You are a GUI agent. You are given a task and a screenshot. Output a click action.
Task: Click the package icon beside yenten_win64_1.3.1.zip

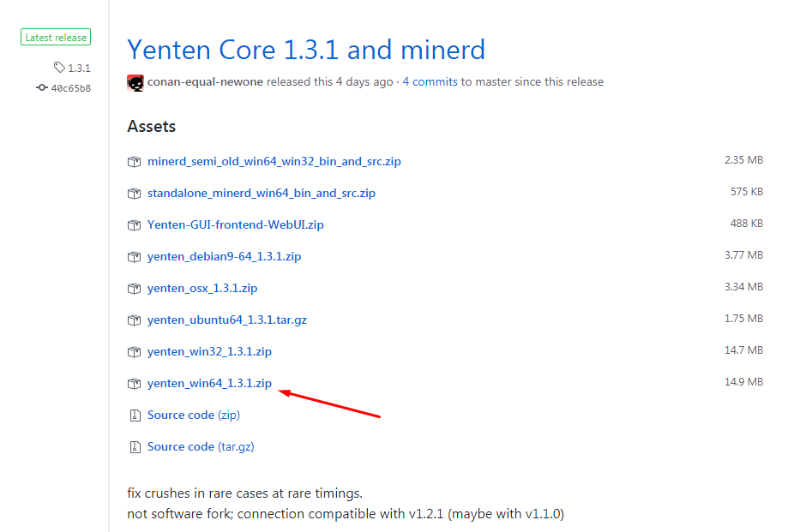tap(134, 384)
